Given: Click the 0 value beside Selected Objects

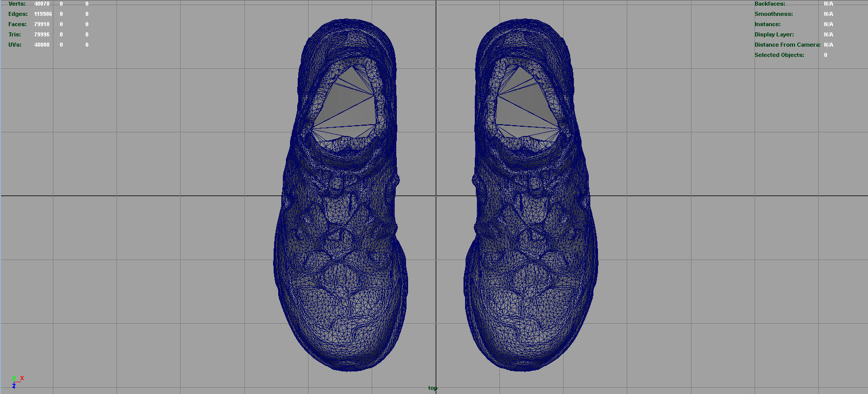Looking at the screenshot, I should [x=825, y=55].
